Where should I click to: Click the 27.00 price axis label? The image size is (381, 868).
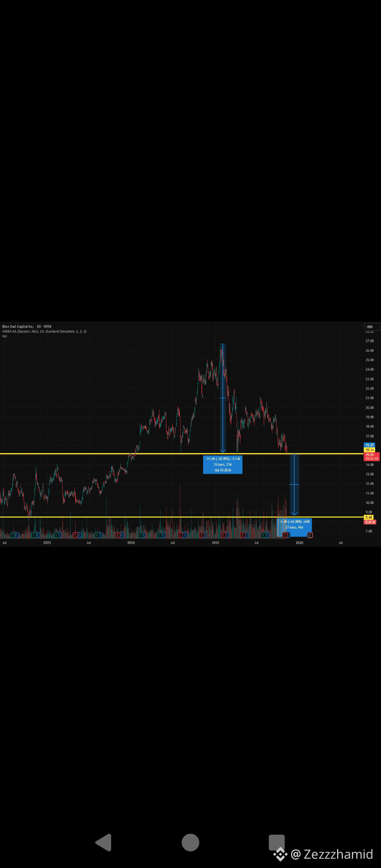pos(369,341)
